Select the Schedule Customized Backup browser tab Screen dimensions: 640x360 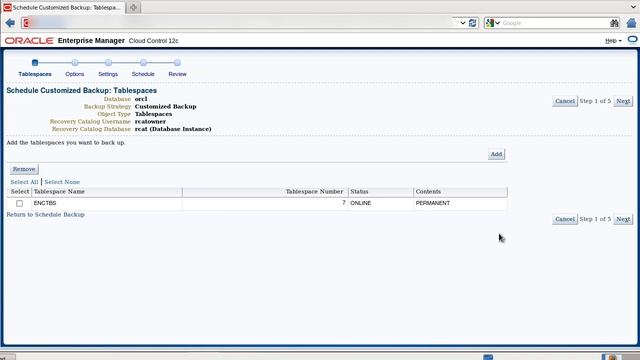tap(63, 7)
